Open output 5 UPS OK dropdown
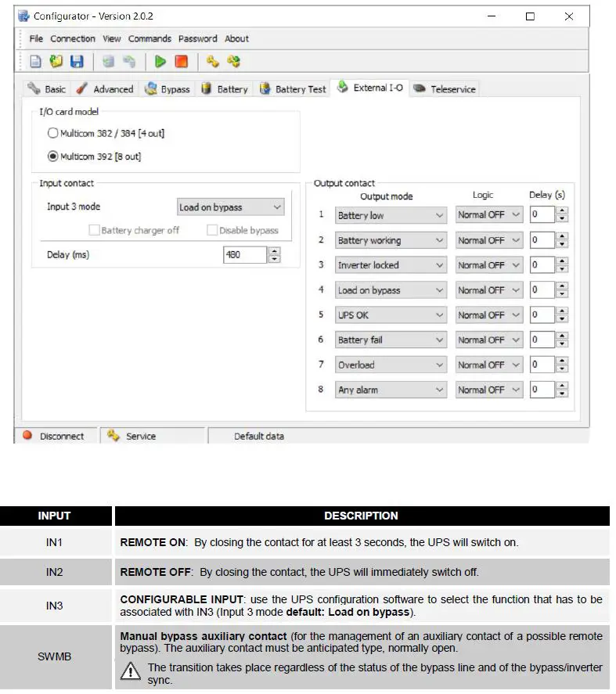 coord(391,315)
